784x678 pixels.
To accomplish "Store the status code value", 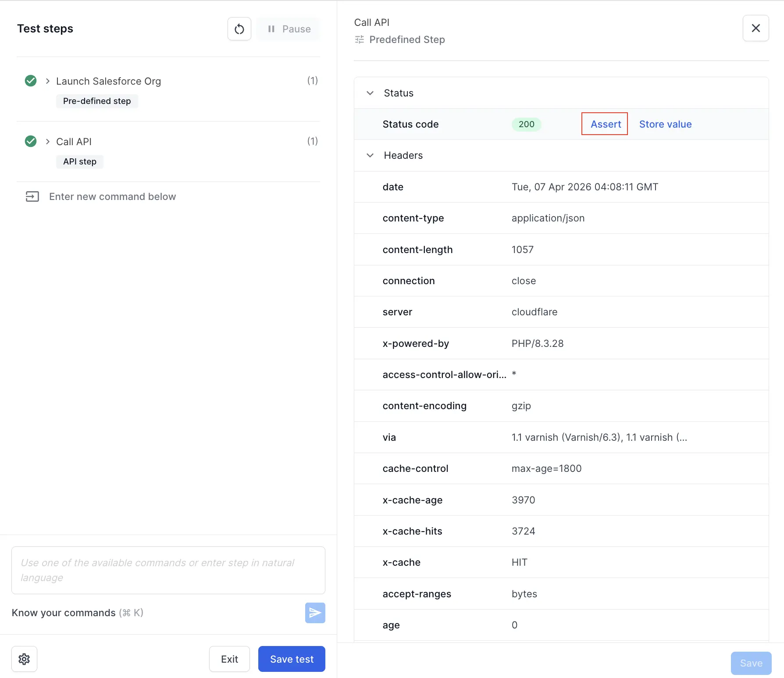I will [x=665, y=124].
